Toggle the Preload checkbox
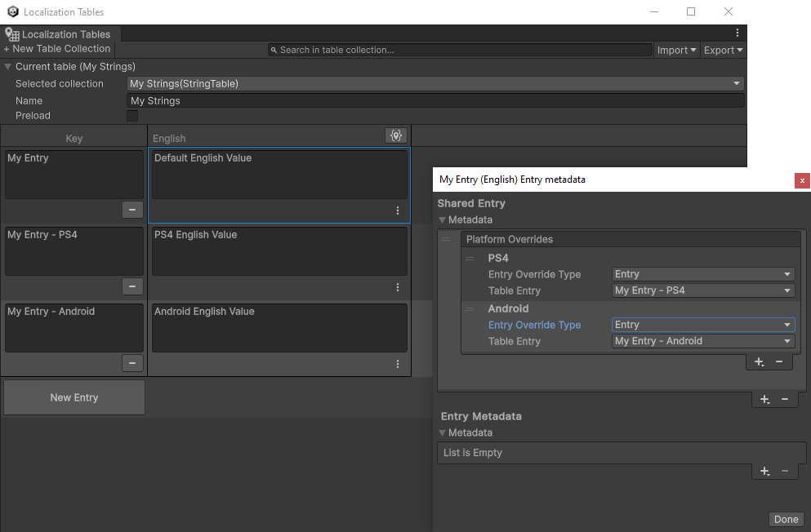811x532 pixels. (x=132, y=116)
